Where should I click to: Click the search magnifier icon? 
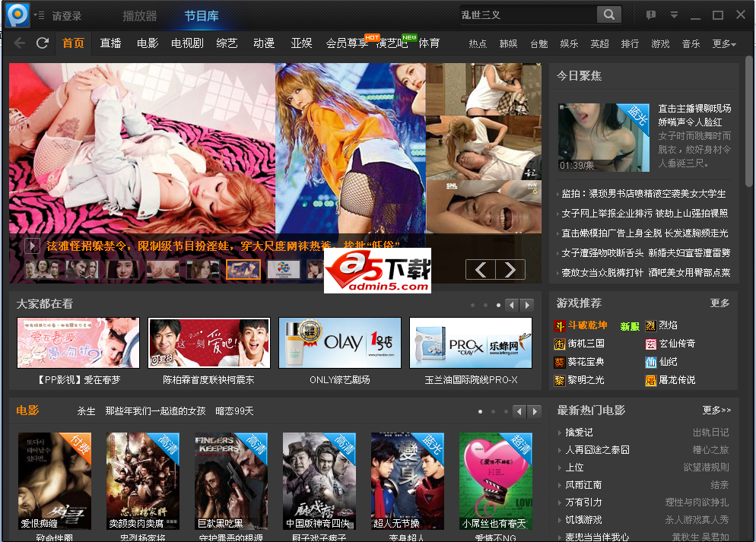(608, 14)
